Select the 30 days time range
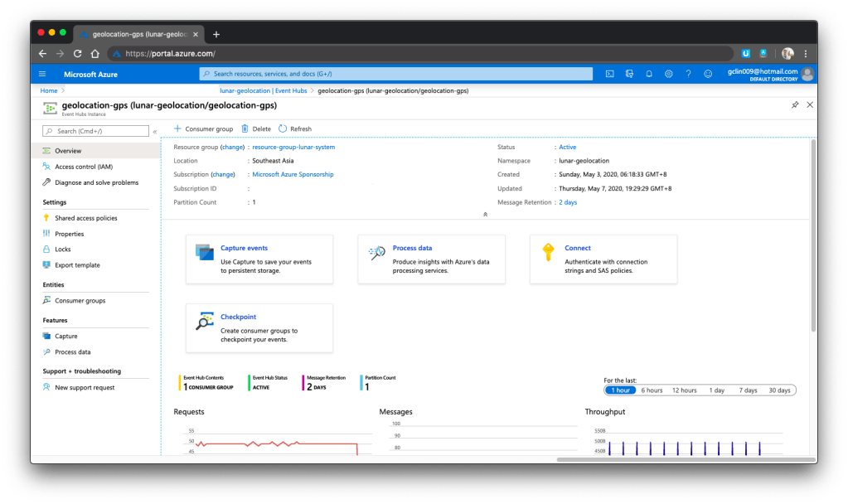This screenshot has width=848, height=504. tap(779, 390)
